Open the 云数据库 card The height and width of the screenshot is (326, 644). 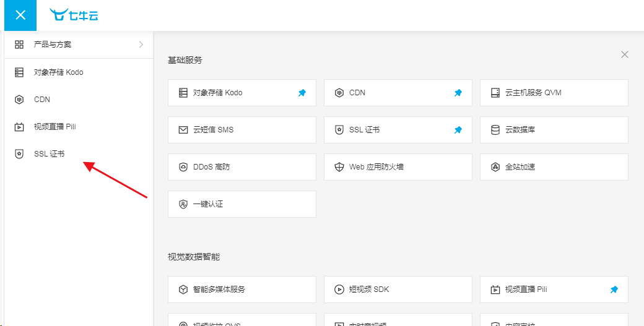tap(554, 130)
